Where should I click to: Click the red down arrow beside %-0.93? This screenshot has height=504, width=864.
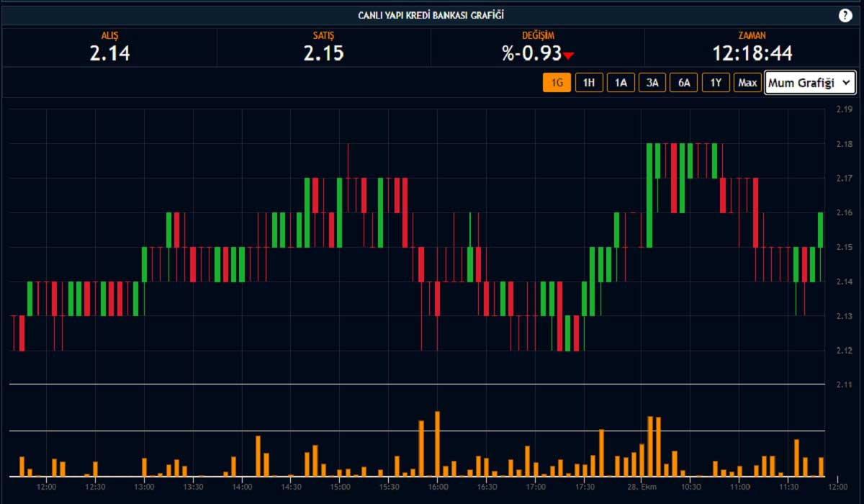(569, 56)
